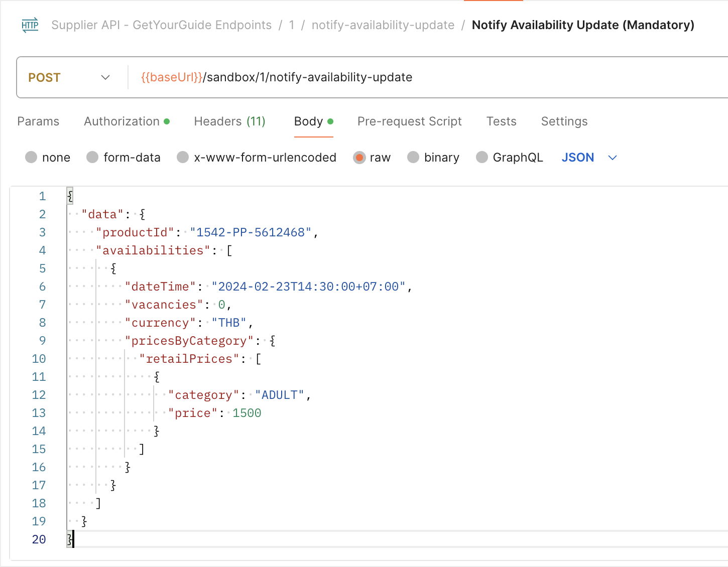Image resolution: width=728 pixels, height=567 pixels.
Task: Select the raw body radio button
Action: pyautogui.click(x=359, y=158)
